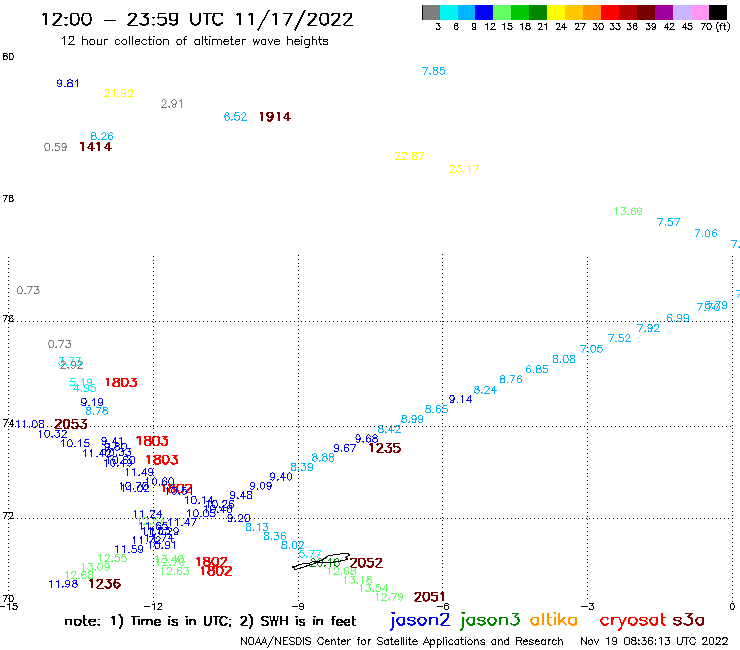This screenshot has height=650, width=740.
Task: Click the green wave height value 13.54
Action: [373, 588]
